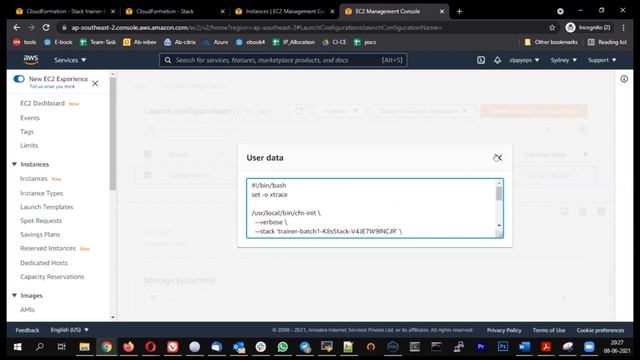Screen dimensions: 640x360
Task: Open Savings Plans in sidebar
Action: click(x=40, y=235)
